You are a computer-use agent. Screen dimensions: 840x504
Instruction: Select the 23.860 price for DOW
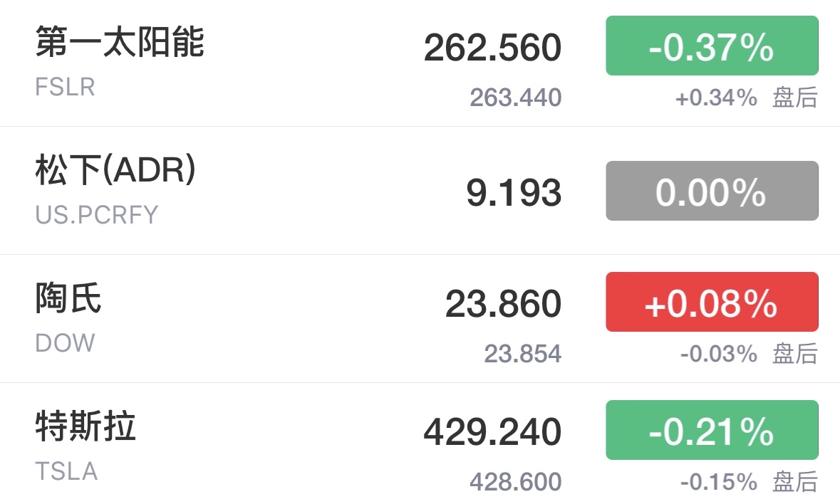tap(503, 303)
